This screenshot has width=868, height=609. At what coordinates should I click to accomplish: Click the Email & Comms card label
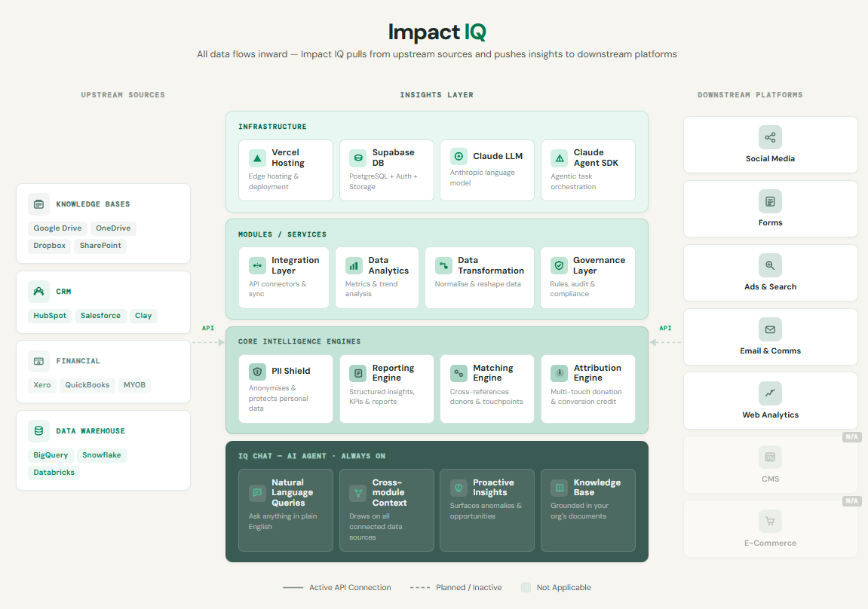[770, 350]
